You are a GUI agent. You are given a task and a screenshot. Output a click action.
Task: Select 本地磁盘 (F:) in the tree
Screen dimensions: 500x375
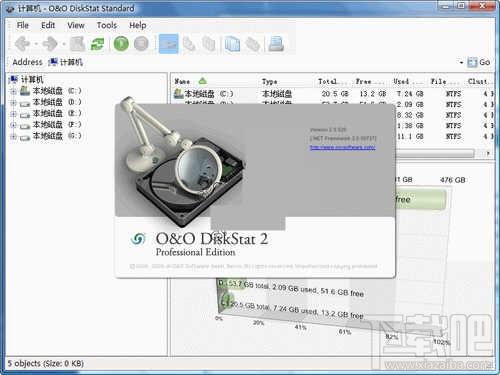[57, 125]
